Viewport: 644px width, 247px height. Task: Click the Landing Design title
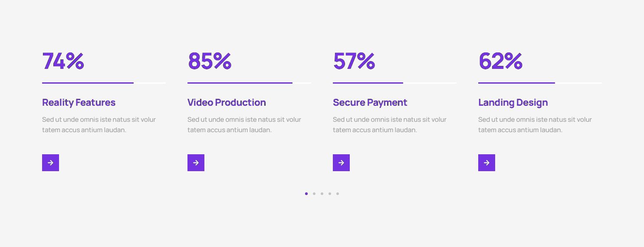513,103
